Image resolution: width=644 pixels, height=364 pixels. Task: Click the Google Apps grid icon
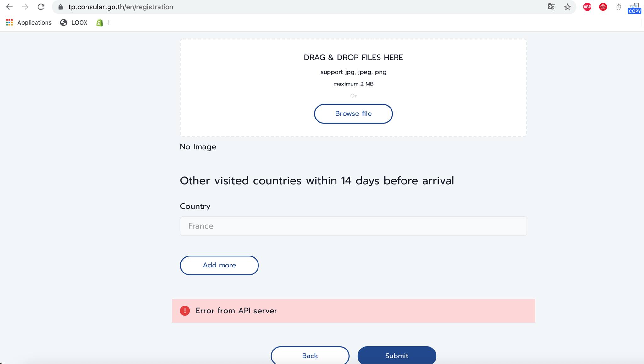[9, 23]
